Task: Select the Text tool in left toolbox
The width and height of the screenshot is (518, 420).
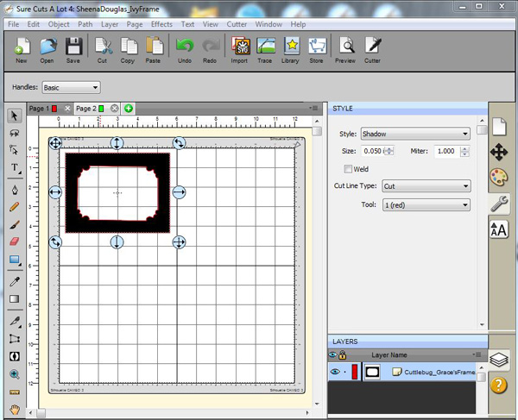Action: [x=15, y=168]
